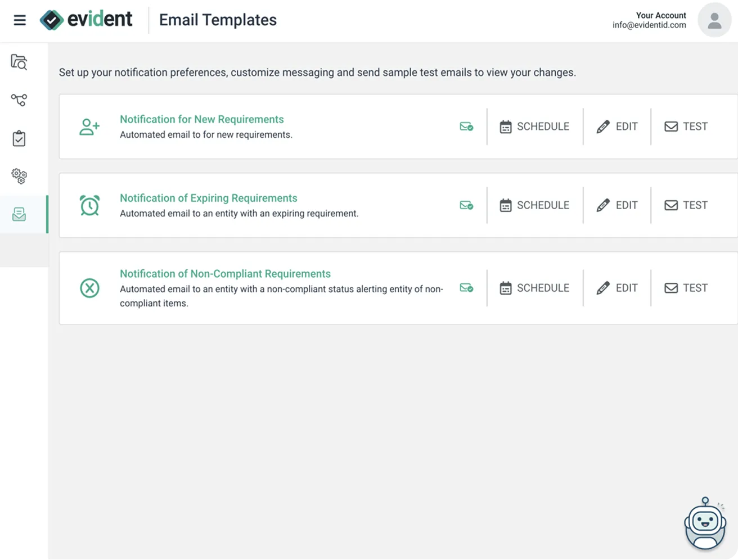Viewport: 738px width, 560px height.
Task: Toggle email status for Non-Compliant Requirements notification
Action: tap(466, 288)
